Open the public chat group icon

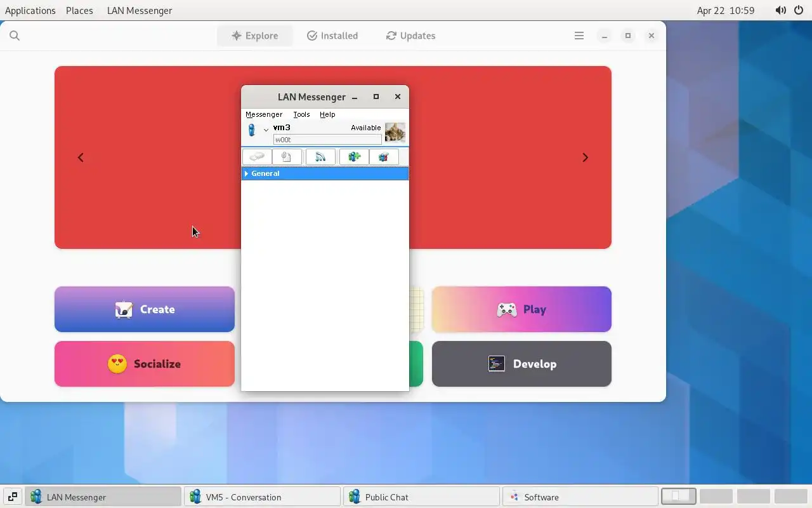coord(384,157)
